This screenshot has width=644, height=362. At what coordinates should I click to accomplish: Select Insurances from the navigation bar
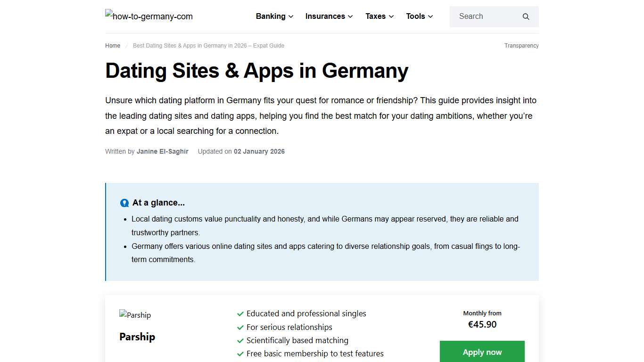coord(325,16)
